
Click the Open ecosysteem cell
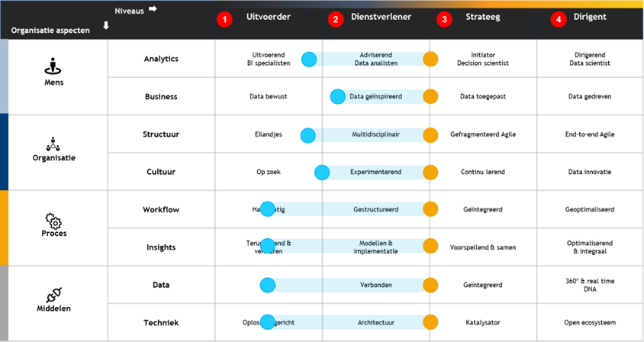[x=590, y=322]
